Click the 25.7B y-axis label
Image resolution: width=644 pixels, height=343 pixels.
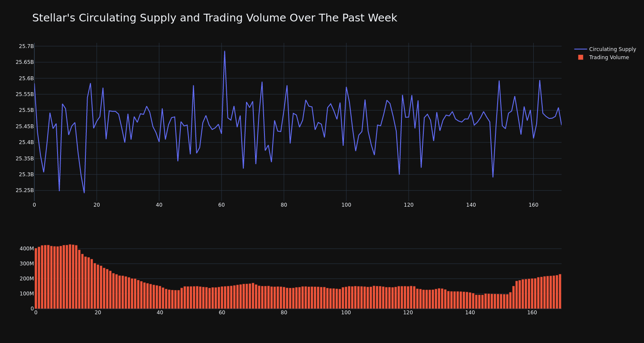click(x=26, y=46)
